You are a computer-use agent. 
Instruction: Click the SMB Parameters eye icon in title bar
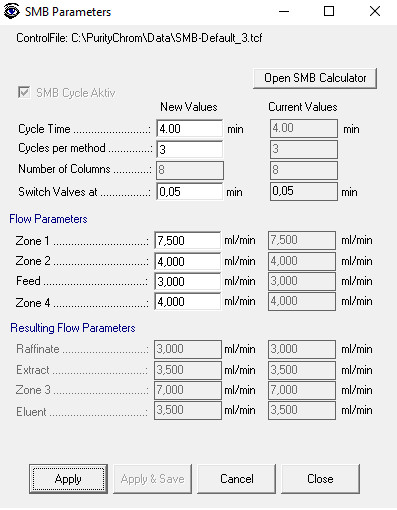[11, 11]
